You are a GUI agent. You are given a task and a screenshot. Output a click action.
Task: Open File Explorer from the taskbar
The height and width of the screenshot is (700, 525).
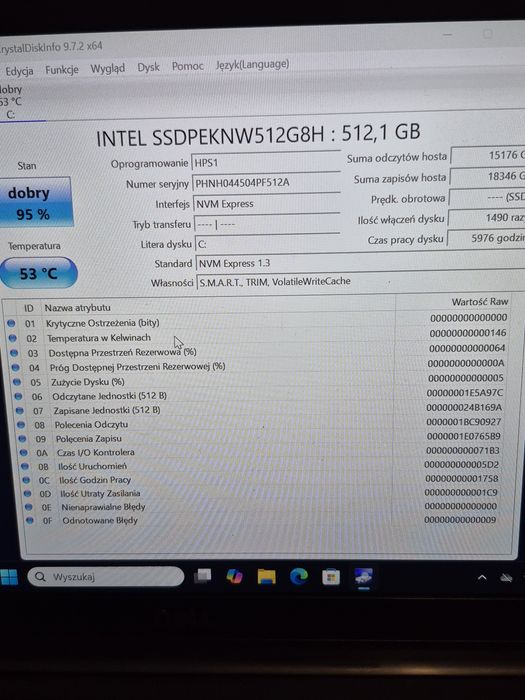[267, 576]
